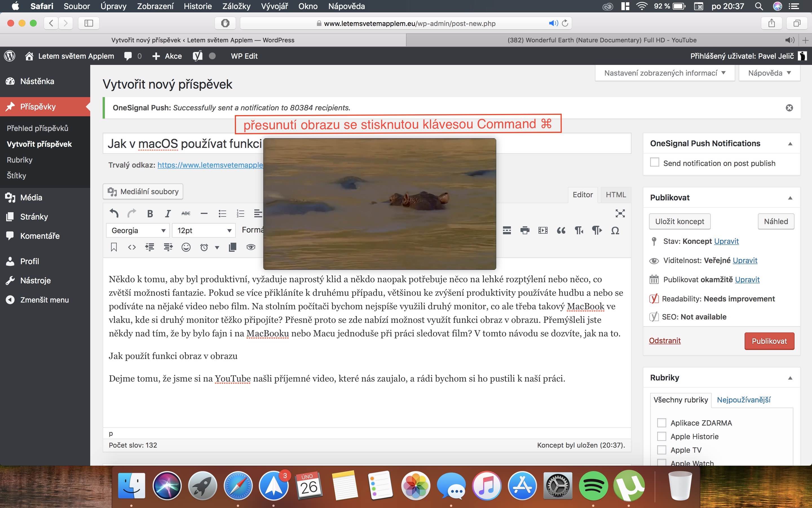Viewport: 812px width, 508px height.
Task: Insert an emoticon
Action: tap(186, 247)
